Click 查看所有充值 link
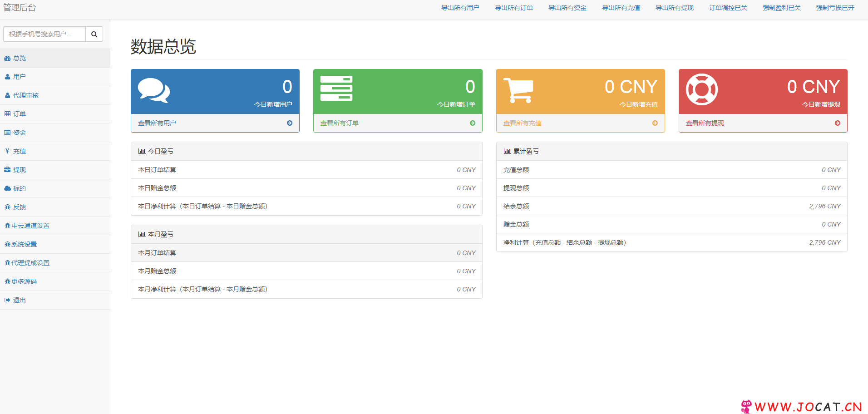 [x=523, y=123]
